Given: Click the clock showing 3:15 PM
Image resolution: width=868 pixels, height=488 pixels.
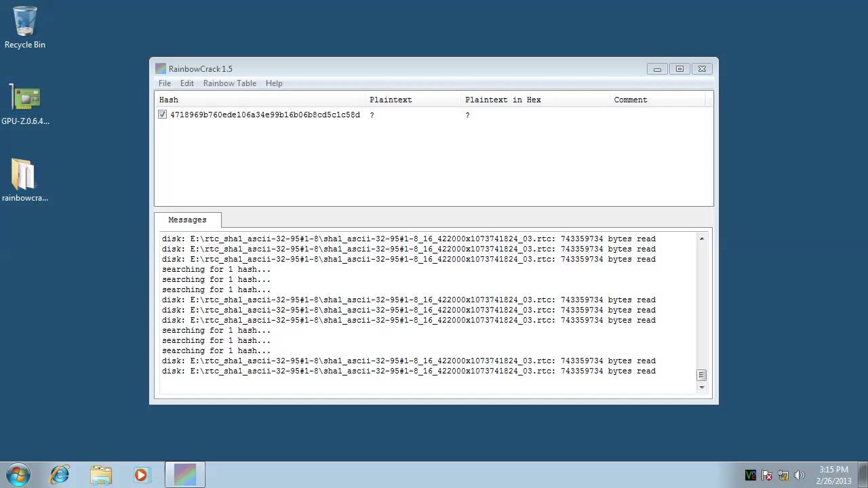Looking at the screenshot, I should (833, 474).
